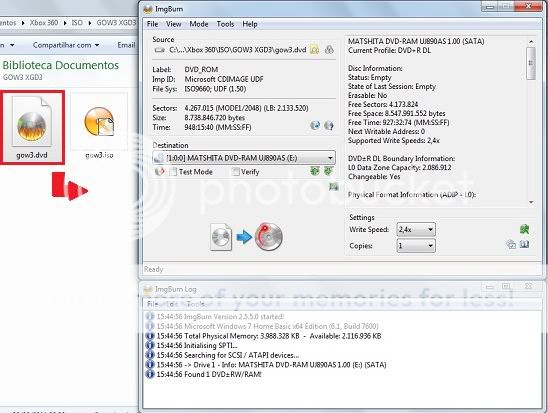Click the Email button in Explorer toolbar

tap(126, 45)
